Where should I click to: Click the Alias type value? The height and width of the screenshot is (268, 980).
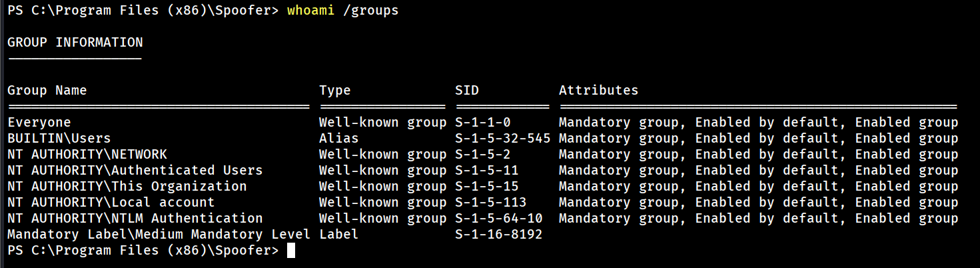coord(338,139)
